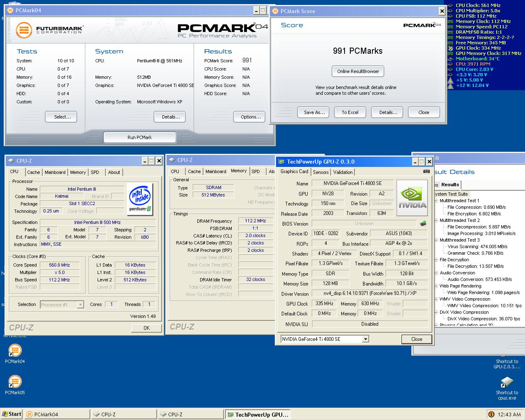Click the Intel Inside Pentium III logo

point(140,199)
